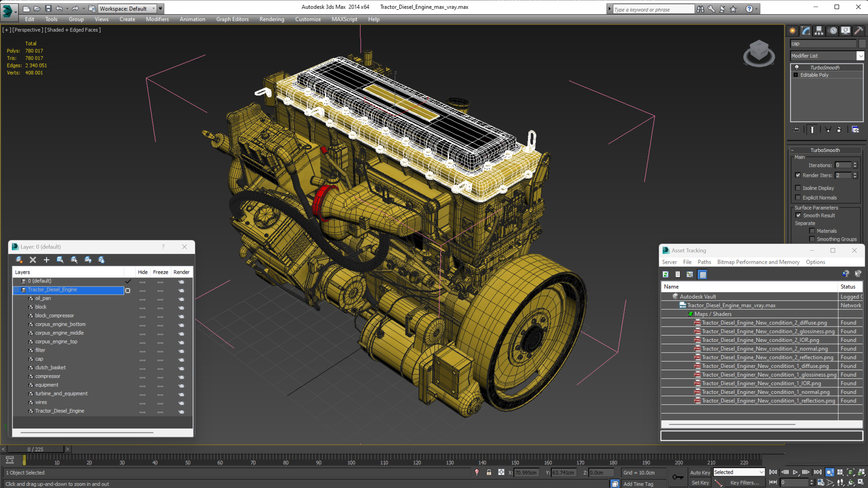
Task: Click the Play Animation button
Action: click(x=795, y=472)
